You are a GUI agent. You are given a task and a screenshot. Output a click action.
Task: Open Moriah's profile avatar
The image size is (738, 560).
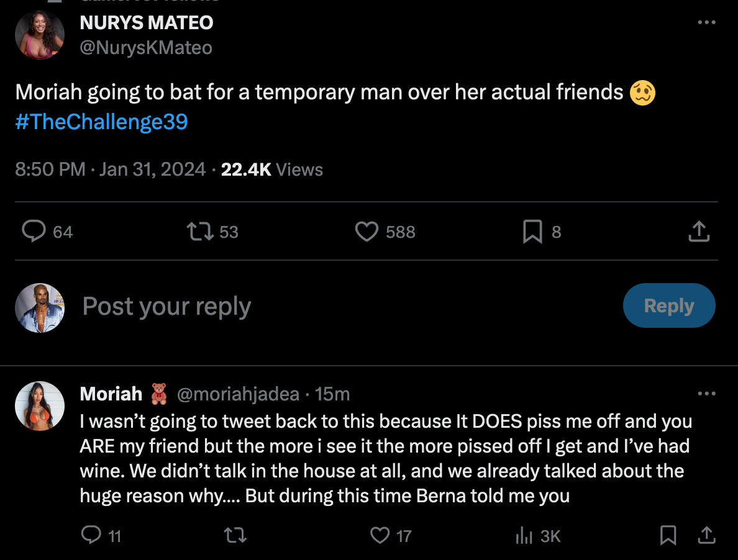(x=40, y=406)
